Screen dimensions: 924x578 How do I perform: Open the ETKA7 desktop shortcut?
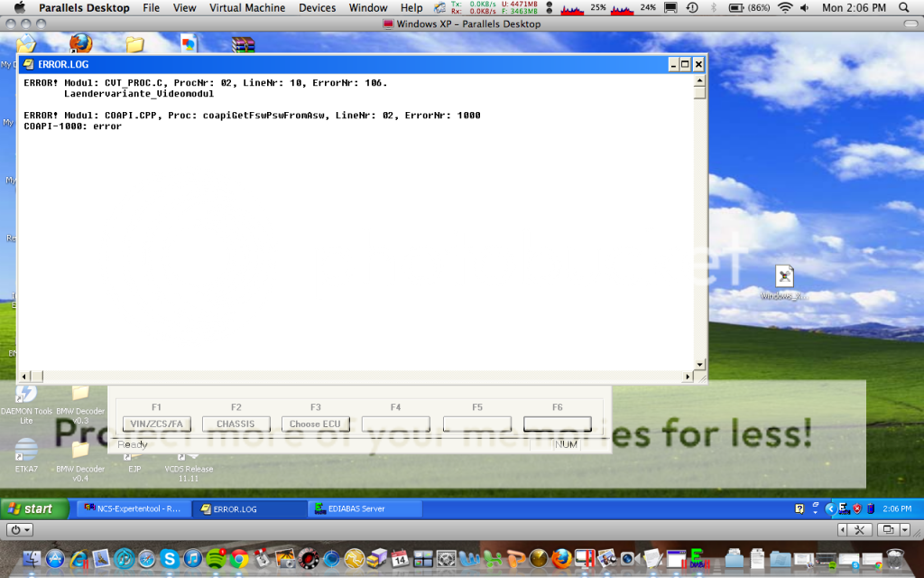27,450
